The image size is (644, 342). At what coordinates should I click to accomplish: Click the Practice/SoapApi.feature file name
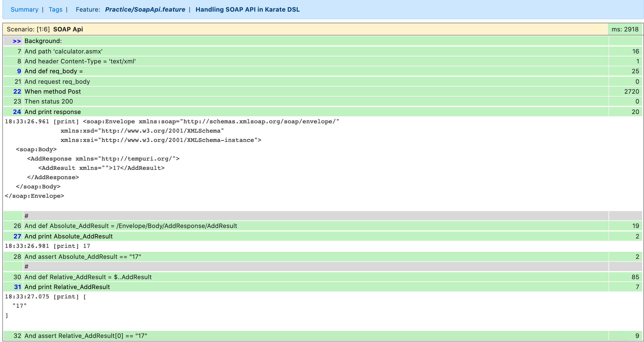(145, 9)
